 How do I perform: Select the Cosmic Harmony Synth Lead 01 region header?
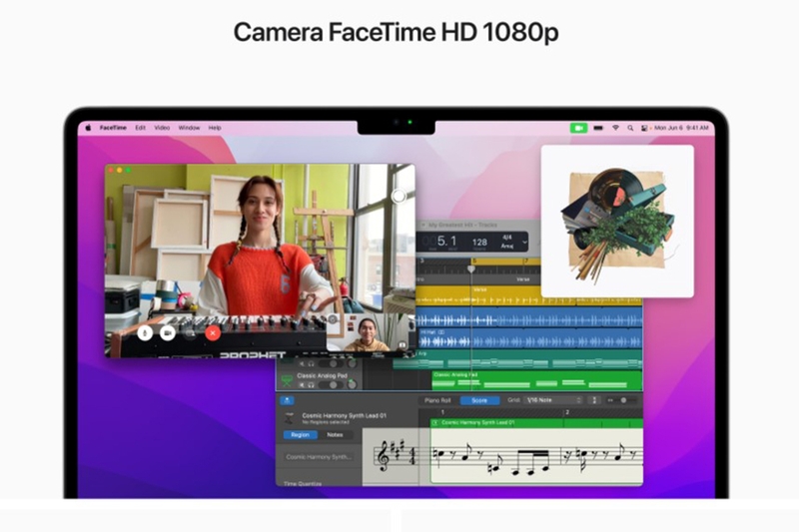(x=536, y=423)
